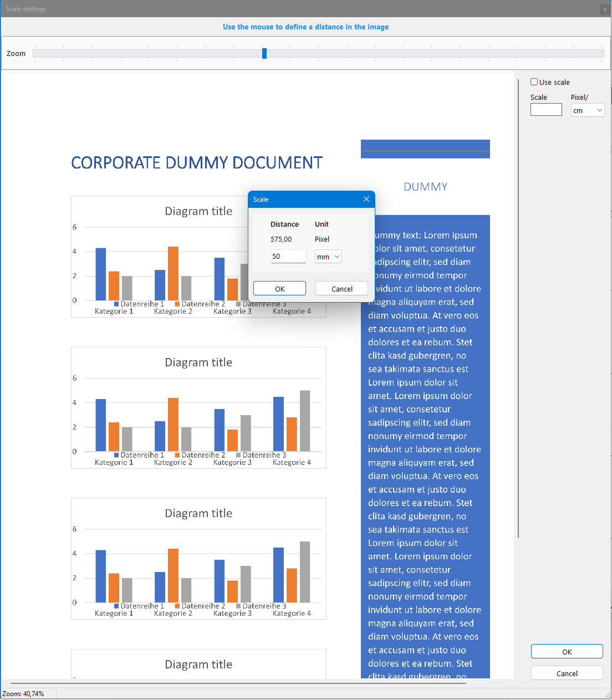Click the blue Zoom slider handle
Screen dimensions: 612x700
[x=264, y=53]
